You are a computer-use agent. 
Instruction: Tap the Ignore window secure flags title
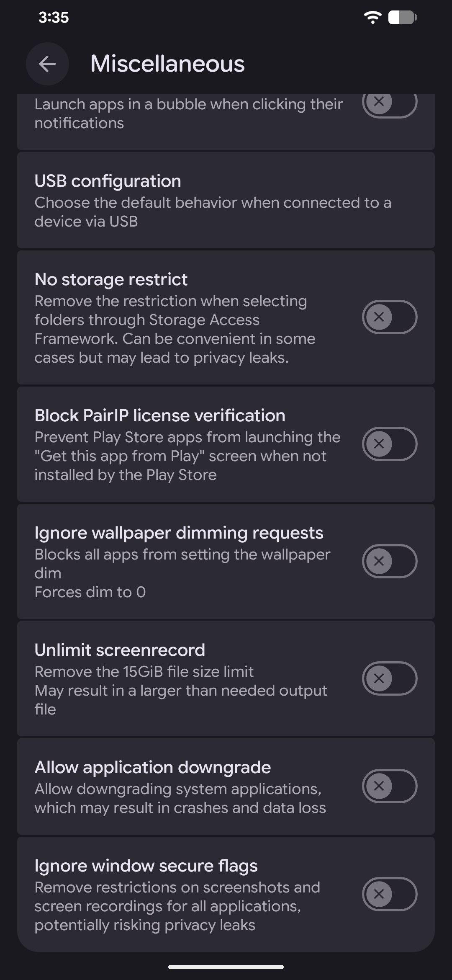coord(146,866)
